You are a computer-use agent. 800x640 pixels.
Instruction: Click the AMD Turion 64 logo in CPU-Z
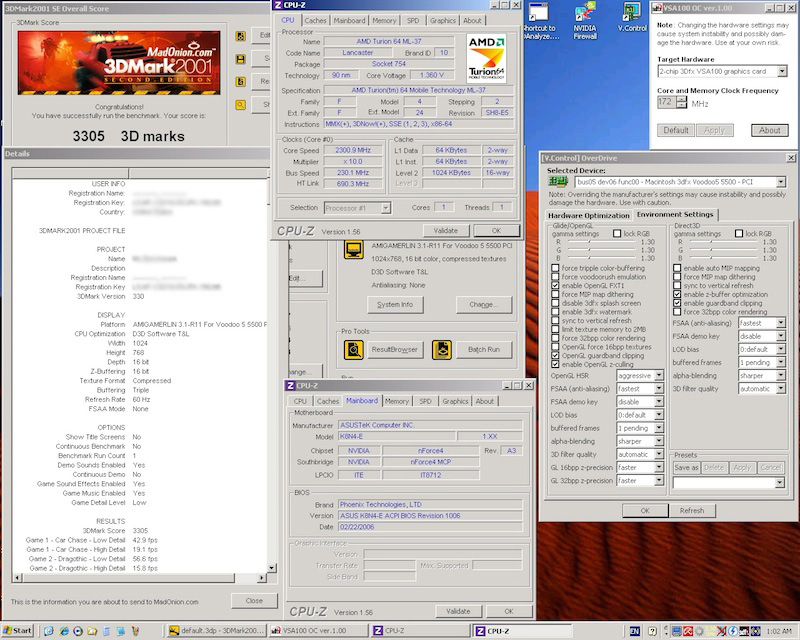[x=487, y=59]
